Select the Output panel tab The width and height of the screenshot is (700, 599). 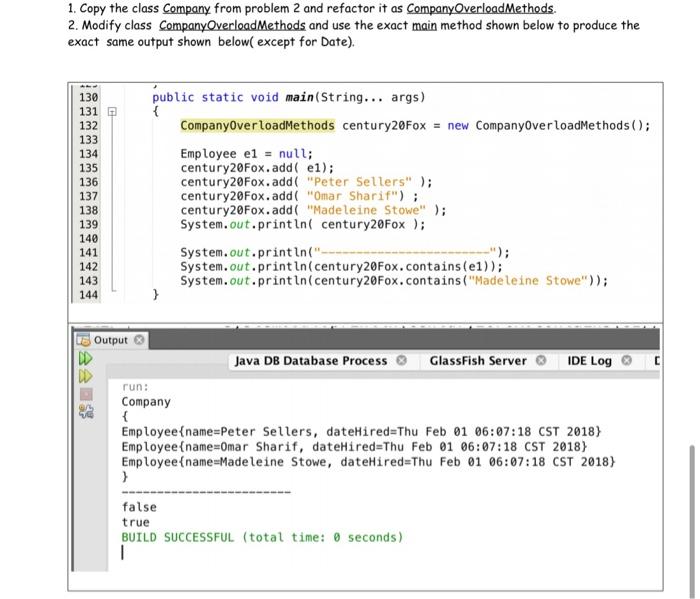[x=110, y=340]
